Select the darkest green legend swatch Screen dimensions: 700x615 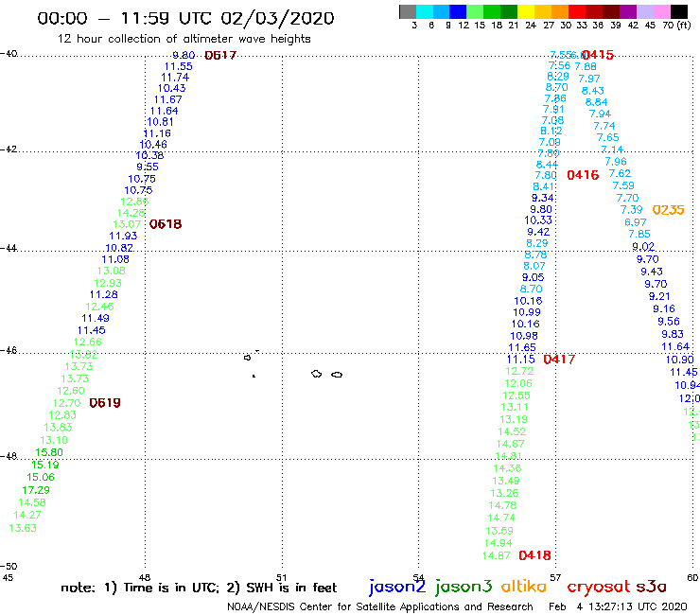(509, 11)
